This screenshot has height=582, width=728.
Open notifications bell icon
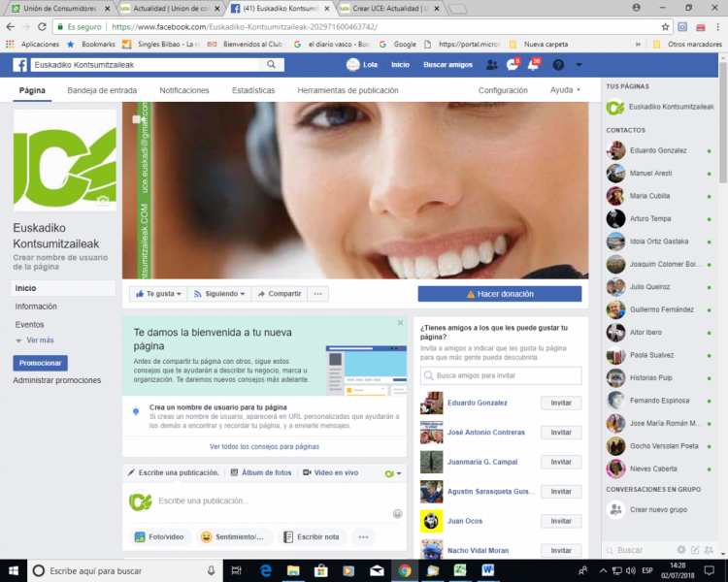point(533,65)
